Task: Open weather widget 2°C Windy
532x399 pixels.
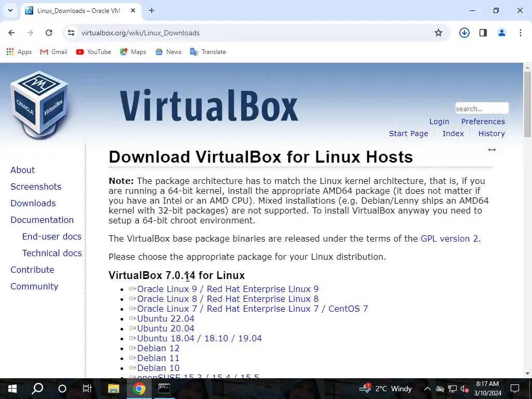Action: tap(385, 389)
